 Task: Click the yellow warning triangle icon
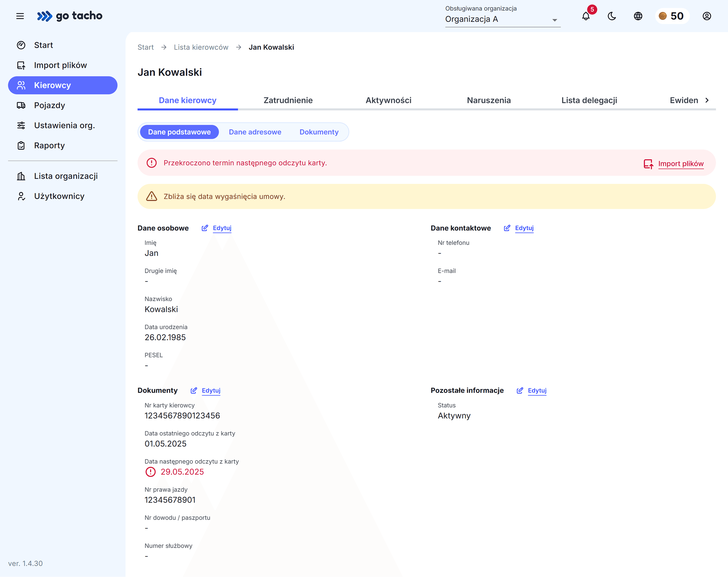click(152, 196)
